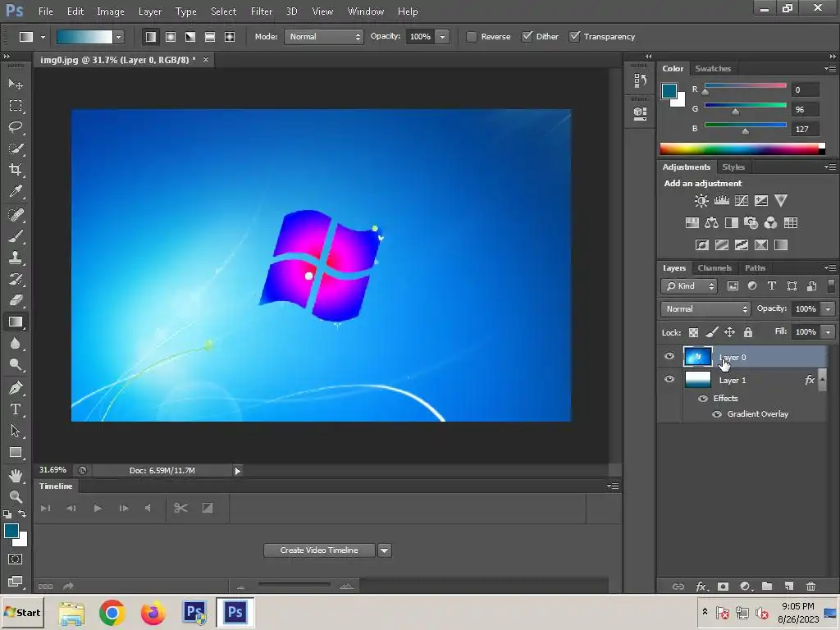Uncheck the Dither checkbox
This screenshot has height=630, width=840.
click(x=527, y=36)
